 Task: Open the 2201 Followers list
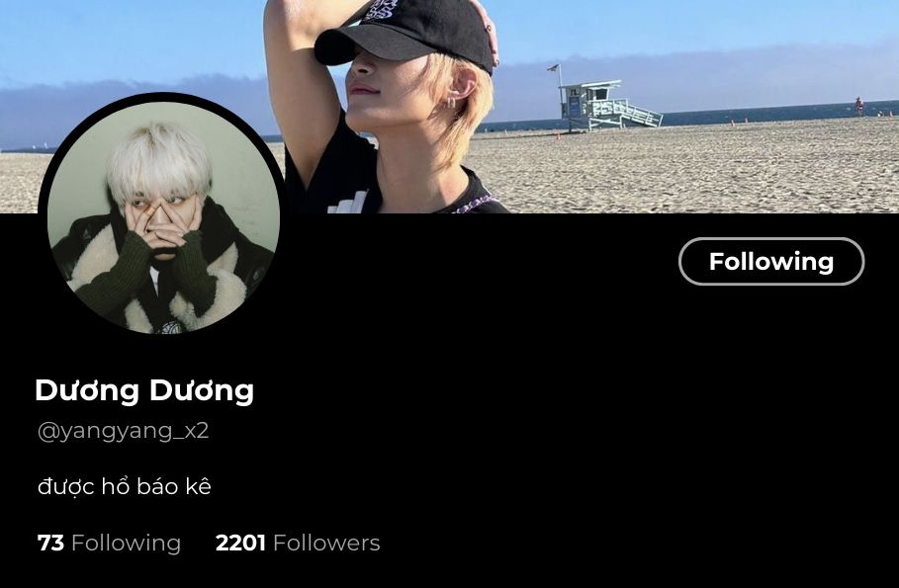(x=298, y=543)
